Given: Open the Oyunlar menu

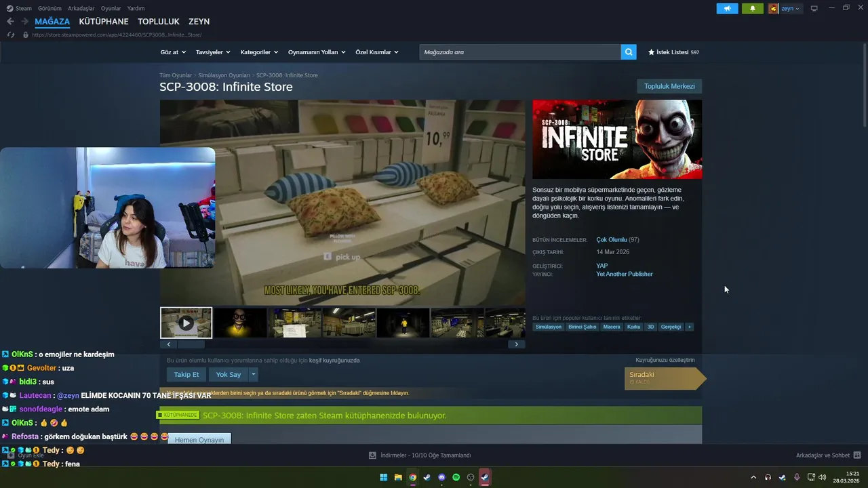Looking at the screenshot, I should (x=111, y=8).
